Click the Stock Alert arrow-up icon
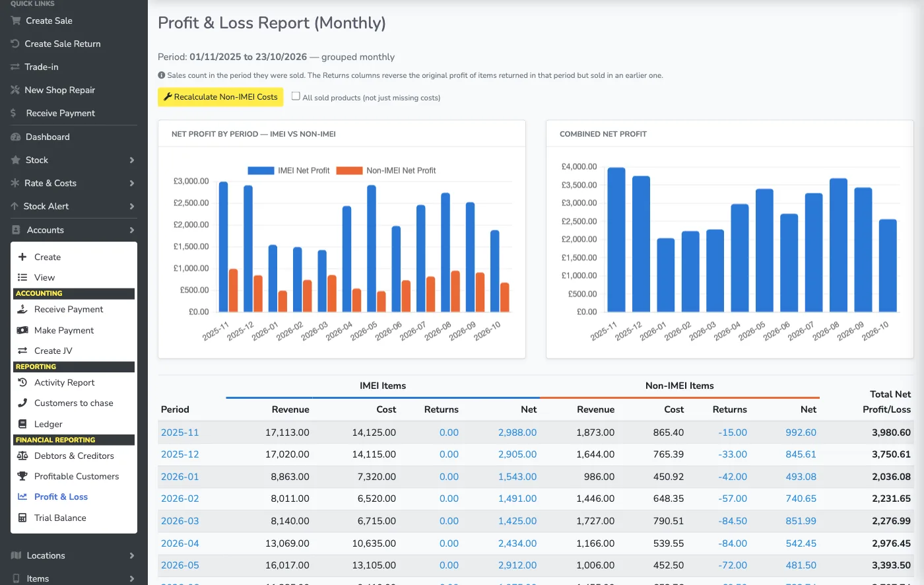Screen dimensions: 924x585 click(x=15, y=206)
